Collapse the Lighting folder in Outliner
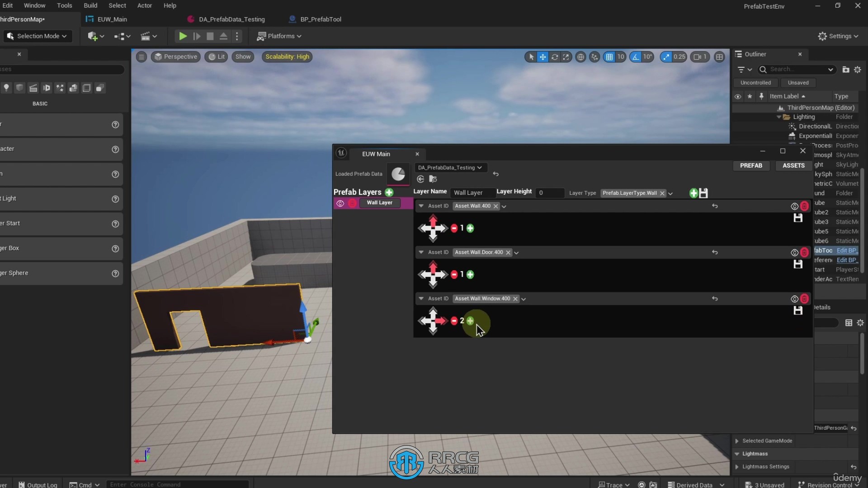 [779, 117]
